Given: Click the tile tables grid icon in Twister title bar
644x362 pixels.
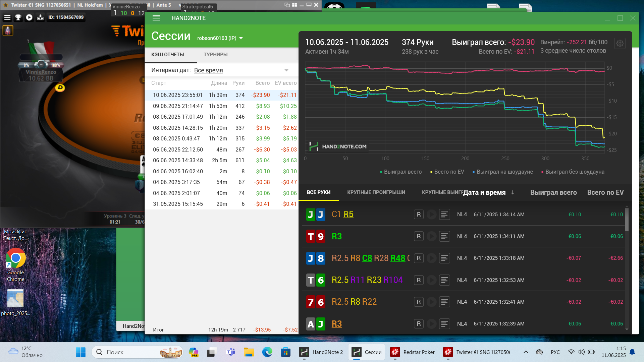Looking at the screenshot, I should (x=294, y=5).
